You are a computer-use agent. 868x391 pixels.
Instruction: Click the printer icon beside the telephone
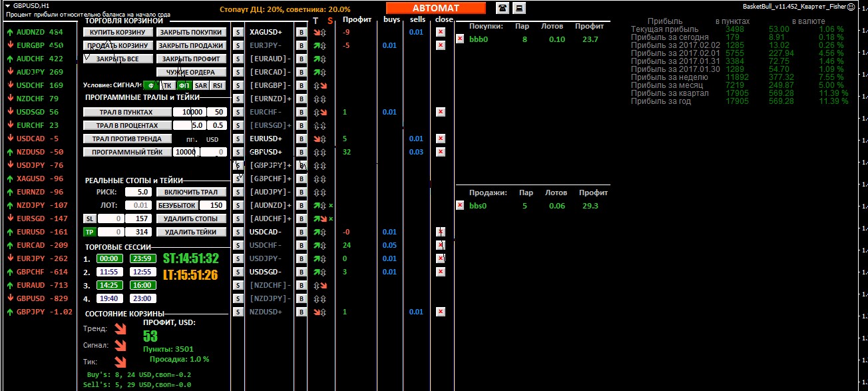[x=518, y=8]
